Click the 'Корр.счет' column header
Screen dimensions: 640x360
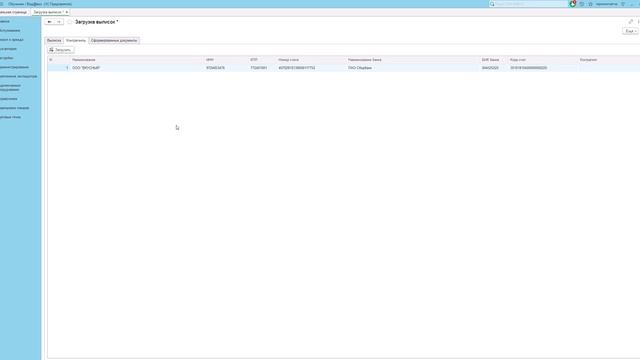click(518, 60)
